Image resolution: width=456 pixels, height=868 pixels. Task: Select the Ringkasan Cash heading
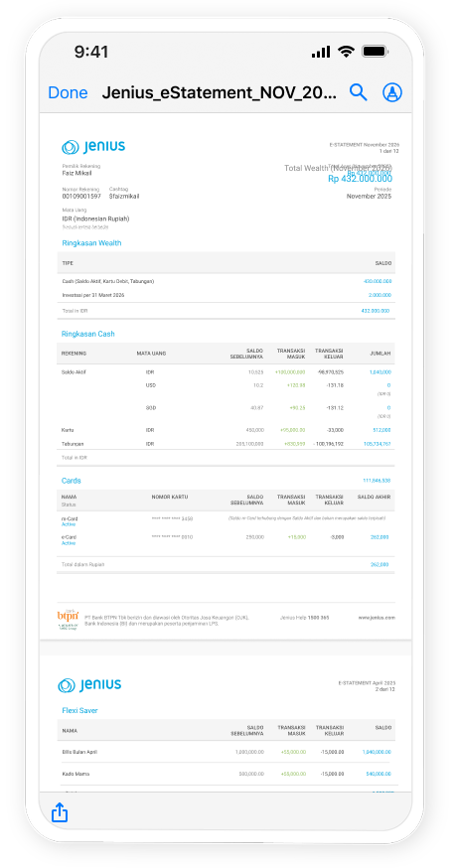click(x=88, y=334)
